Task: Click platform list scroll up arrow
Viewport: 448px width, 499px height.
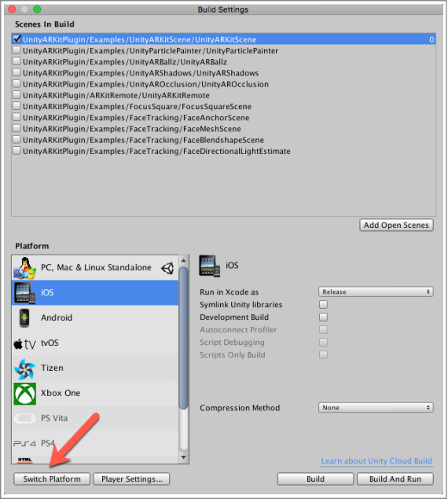Action: pos(183,260)
